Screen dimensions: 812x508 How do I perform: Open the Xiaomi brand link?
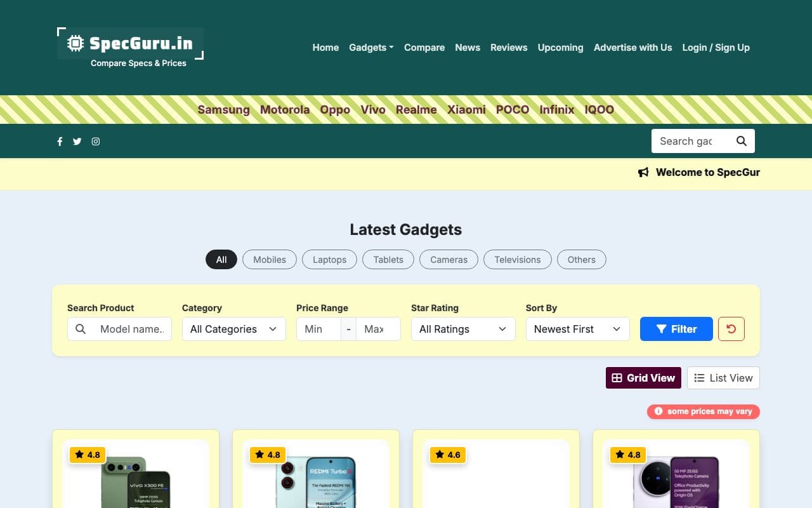(x=466, y=109)
